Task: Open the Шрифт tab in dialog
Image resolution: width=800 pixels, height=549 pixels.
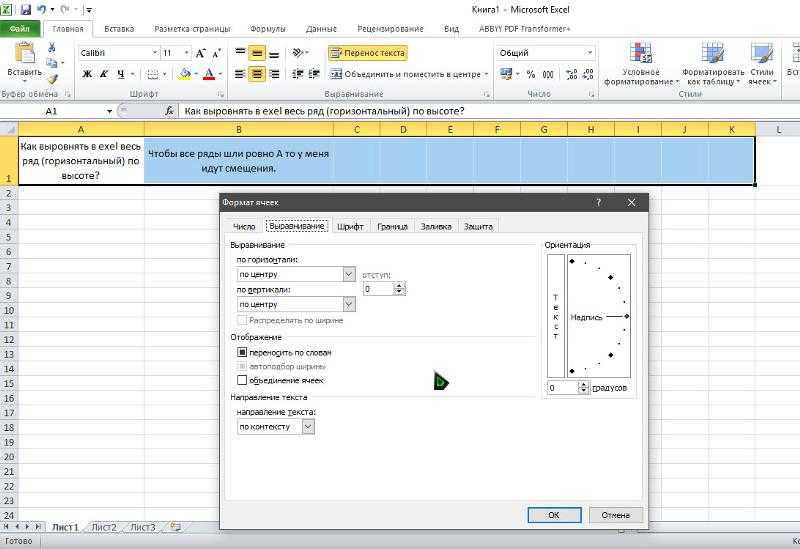Action: pos(350,227)
